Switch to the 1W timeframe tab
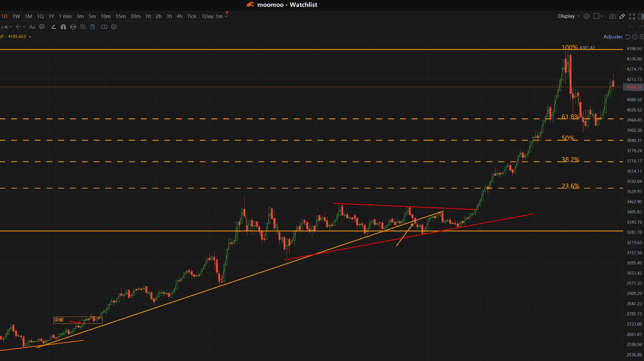 [x=16, y=16]
